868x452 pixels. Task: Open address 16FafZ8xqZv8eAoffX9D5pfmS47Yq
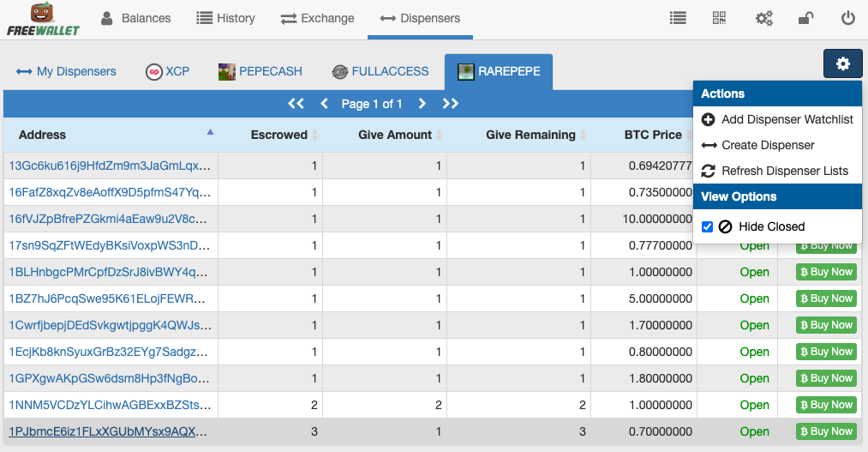110,192
